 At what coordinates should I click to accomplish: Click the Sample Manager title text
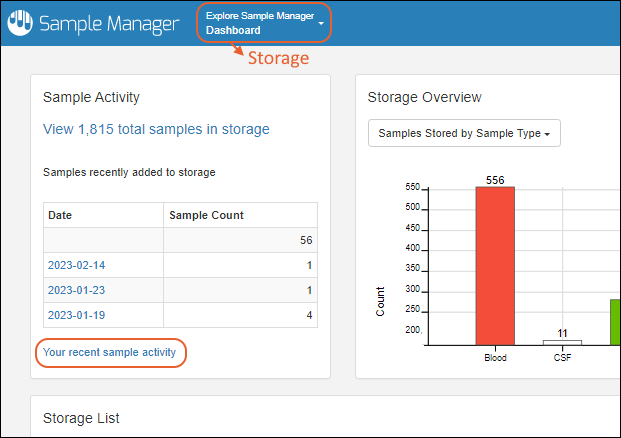pos(109,23)
